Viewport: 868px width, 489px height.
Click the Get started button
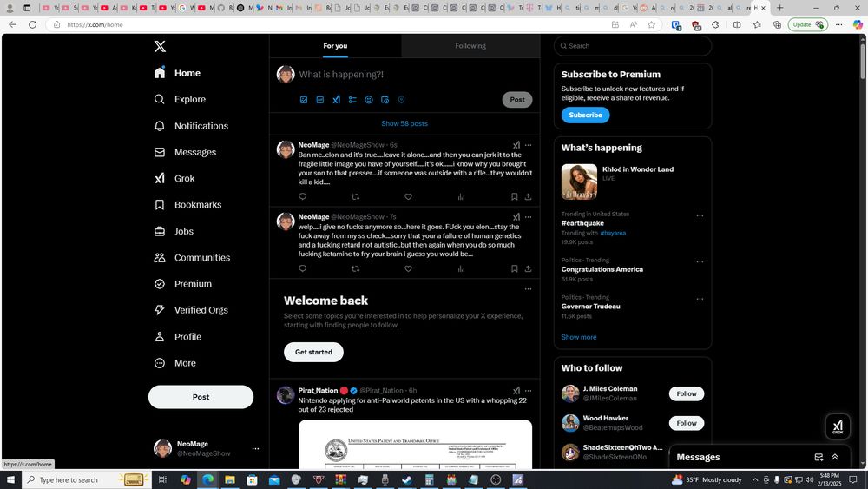[x=314, y=353]
